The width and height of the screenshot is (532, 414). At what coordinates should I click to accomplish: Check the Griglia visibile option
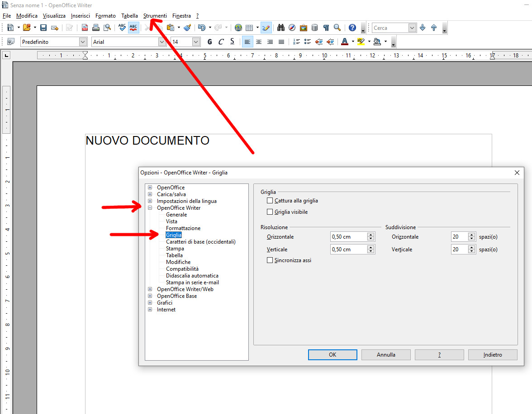tap(270, 212)
